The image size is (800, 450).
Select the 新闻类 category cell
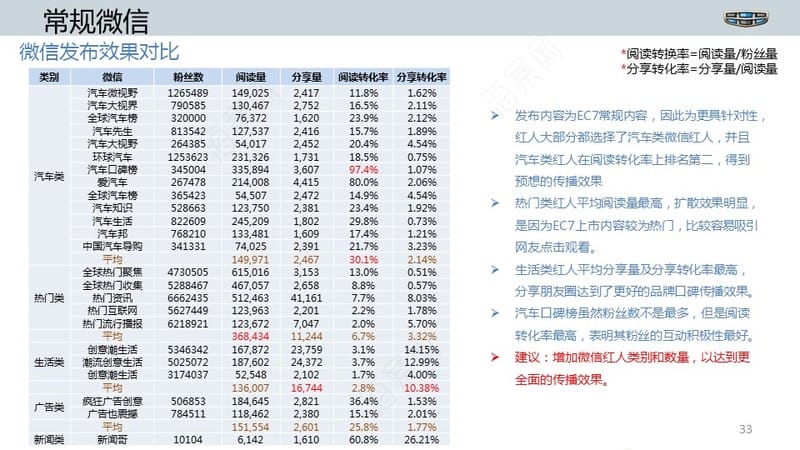[49, 439]
